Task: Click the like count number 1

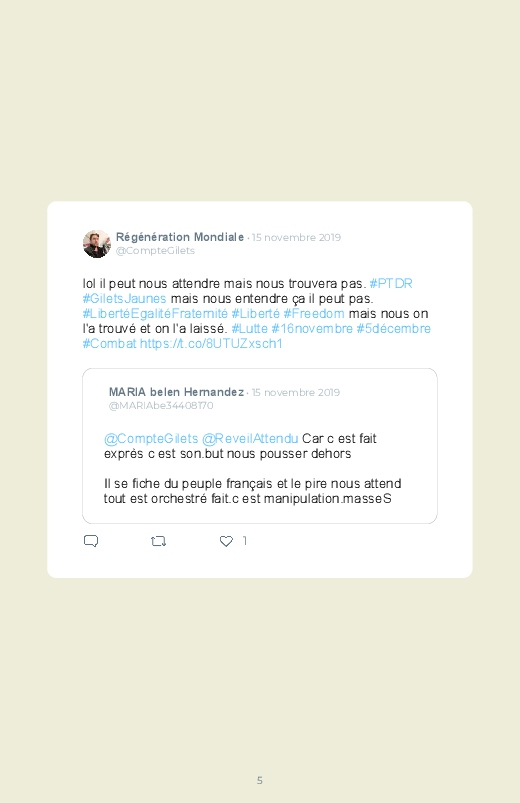Action: pos(245,541)
